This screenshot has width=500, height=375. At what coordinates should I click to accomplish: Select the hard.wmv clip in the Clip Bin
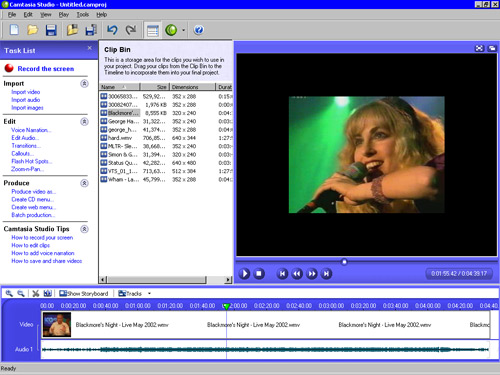166,138
